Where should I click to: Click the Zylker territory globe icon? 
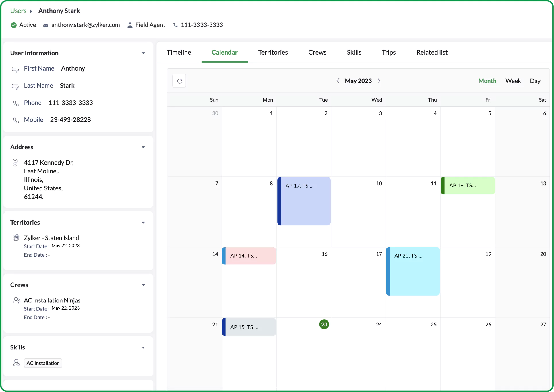16,238
